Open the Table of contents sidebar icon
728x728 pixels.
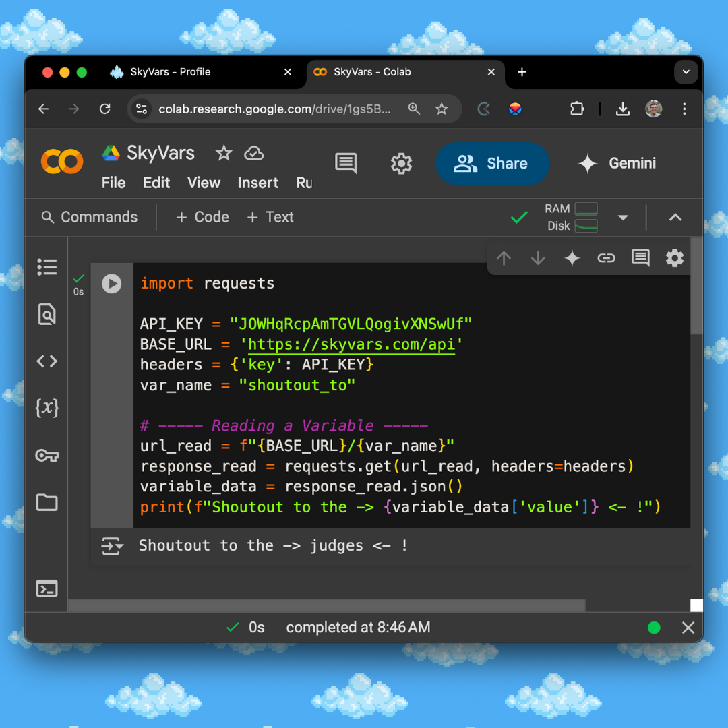[47, 267]
